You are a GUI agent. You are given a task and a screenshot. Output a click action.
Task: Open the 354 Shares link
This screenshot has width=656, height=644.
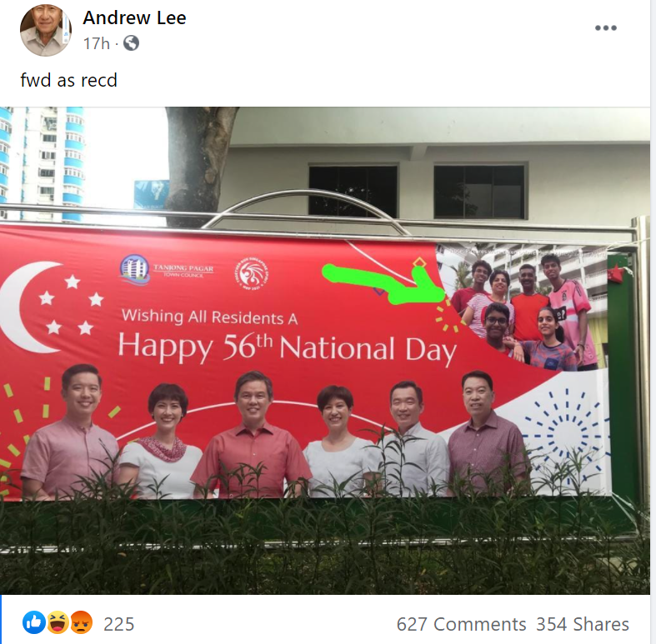point(583,624)
